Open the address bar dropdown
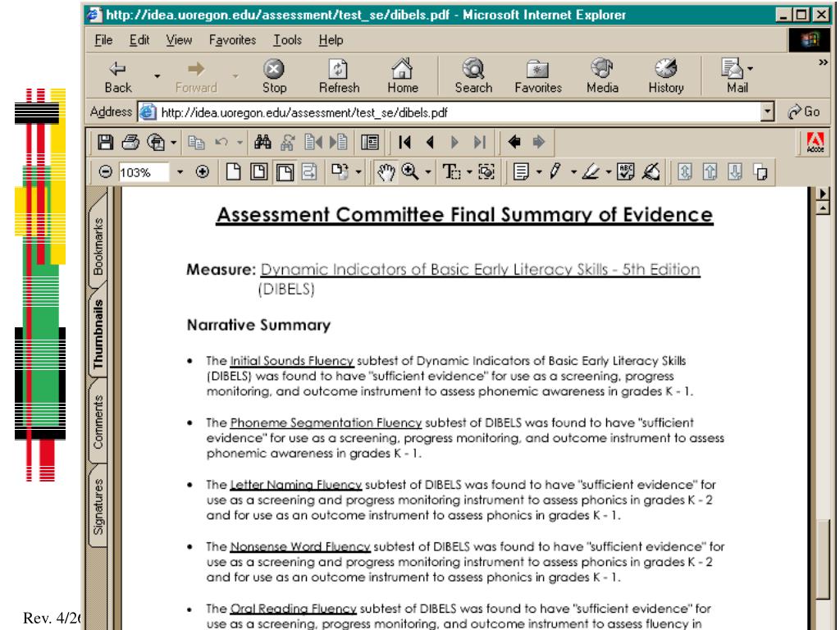This screenshot has height=630, width=840. (768, 112)
